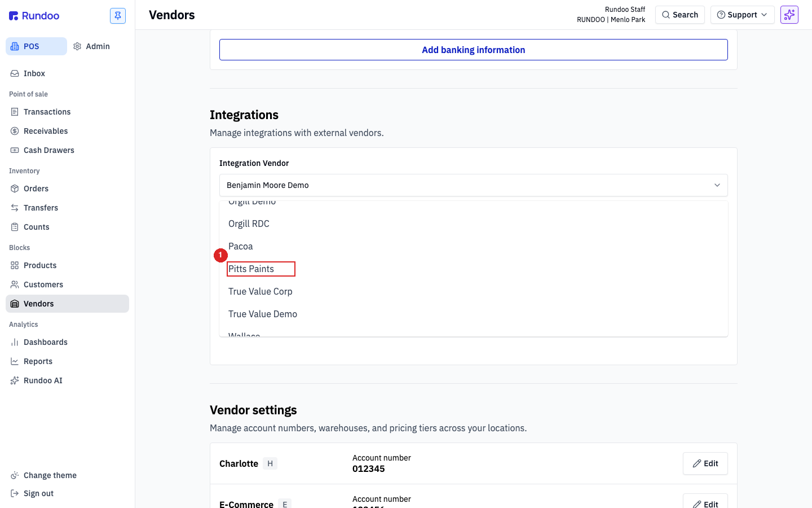
Task: Click the Transactions receipt icon
Action: pyautogui.click(x=15, y=112)
